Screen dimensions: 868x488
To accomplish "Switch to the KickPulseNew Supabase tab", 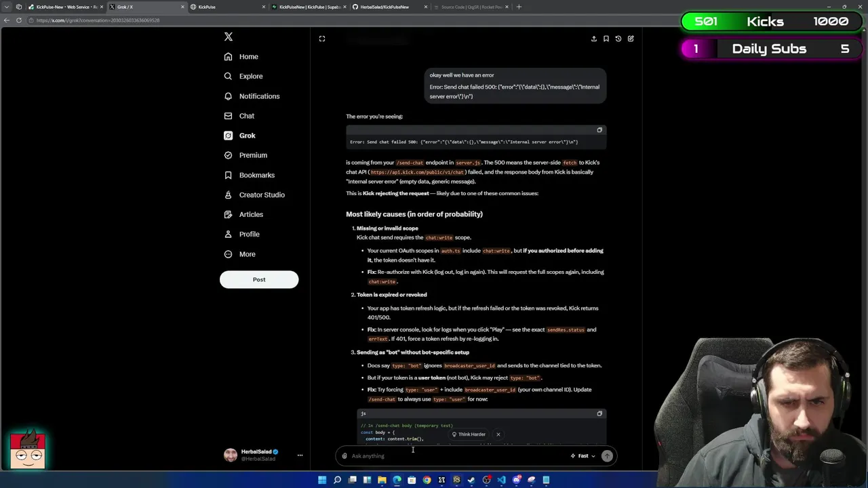I will pyautogui.click(x=309, y=7).
